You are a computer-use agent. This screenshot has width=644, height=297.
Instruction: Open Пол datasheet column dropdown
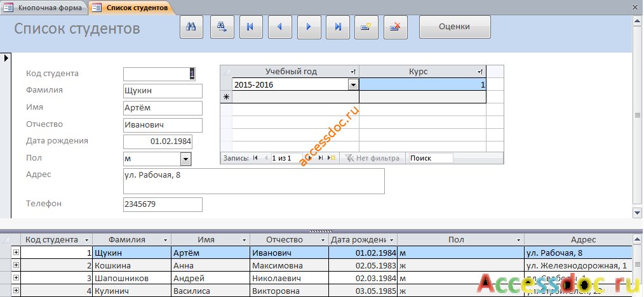tap(519, 241)
